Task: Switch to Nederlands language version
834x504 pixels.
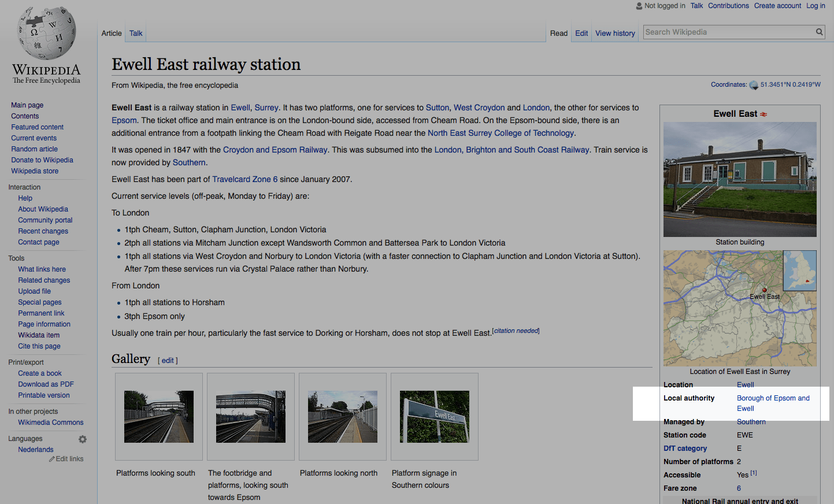Action: 35,450
